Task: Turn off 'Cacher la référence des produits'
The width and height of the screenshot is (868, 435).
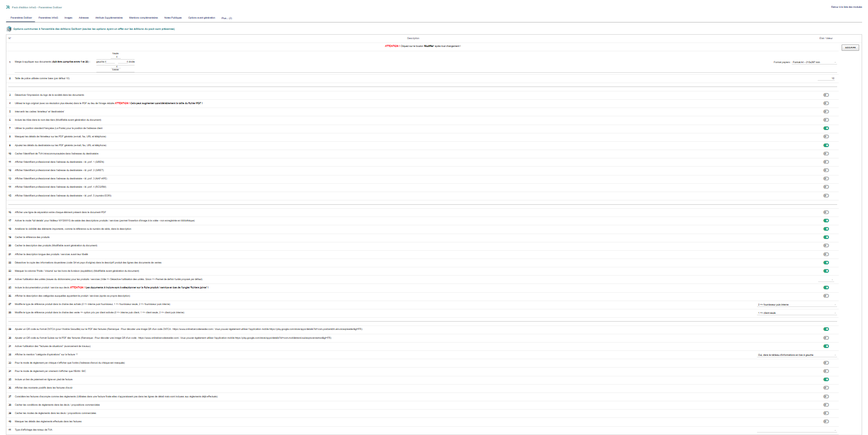Action: (826, 237)
